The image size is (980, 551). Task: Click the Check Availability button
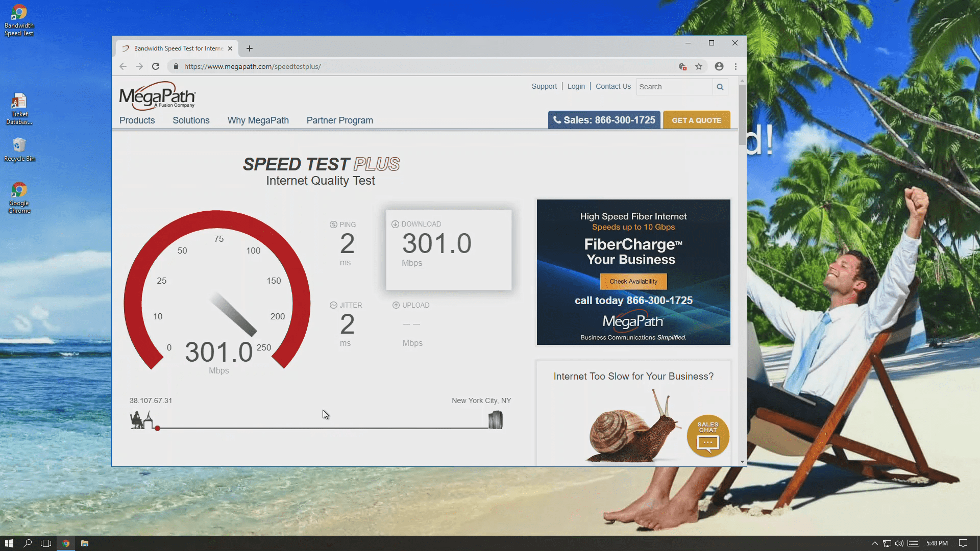(633, 281)
